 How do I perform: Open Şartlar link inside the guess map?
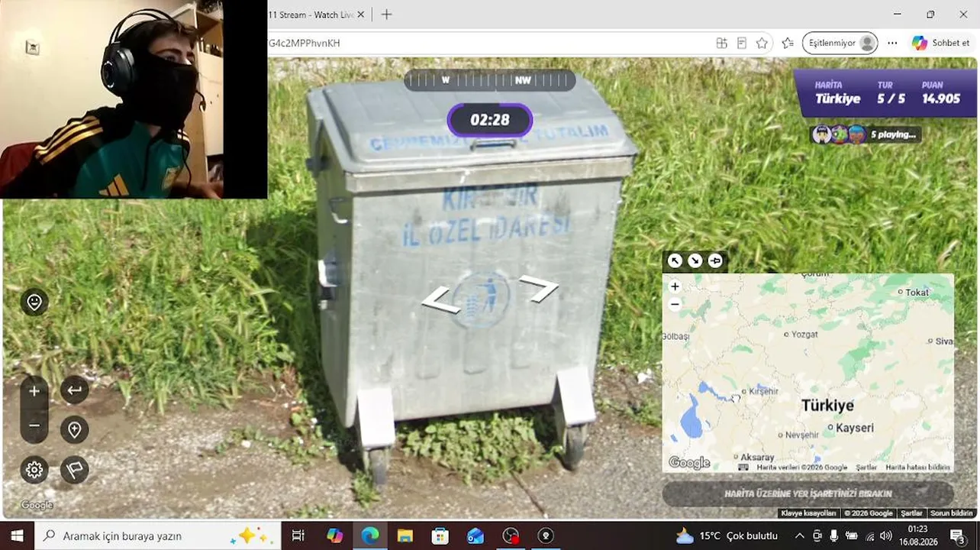(x=866, y=467)
